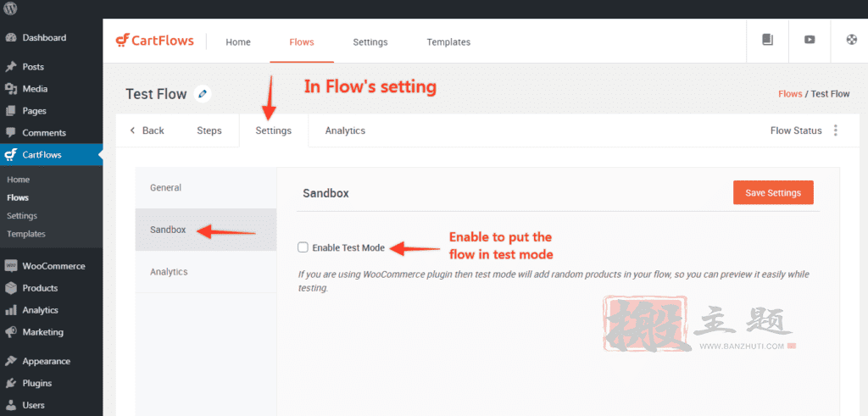Open the Templates header tab
The width and height of the screenshot is (868, 416).
[448, 42]
